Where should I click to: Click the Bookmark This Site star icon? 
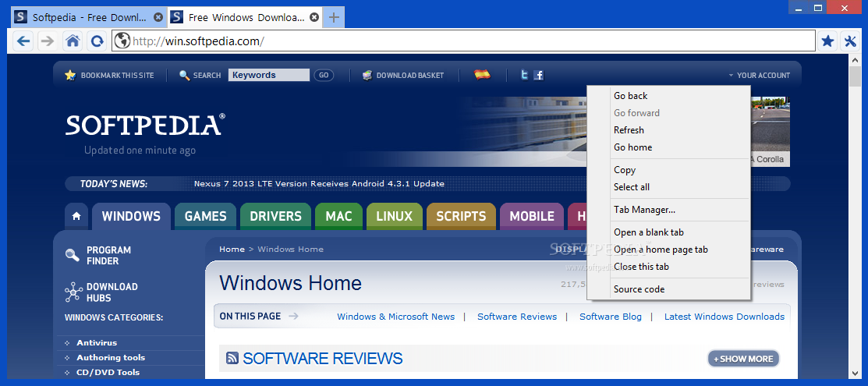[69, 75]
